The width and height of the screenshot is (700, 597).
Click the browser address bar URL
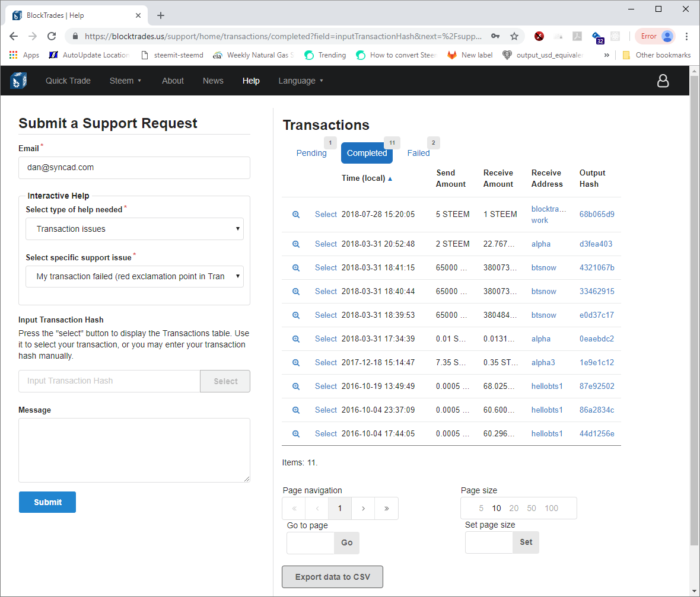tap(283, 36)
